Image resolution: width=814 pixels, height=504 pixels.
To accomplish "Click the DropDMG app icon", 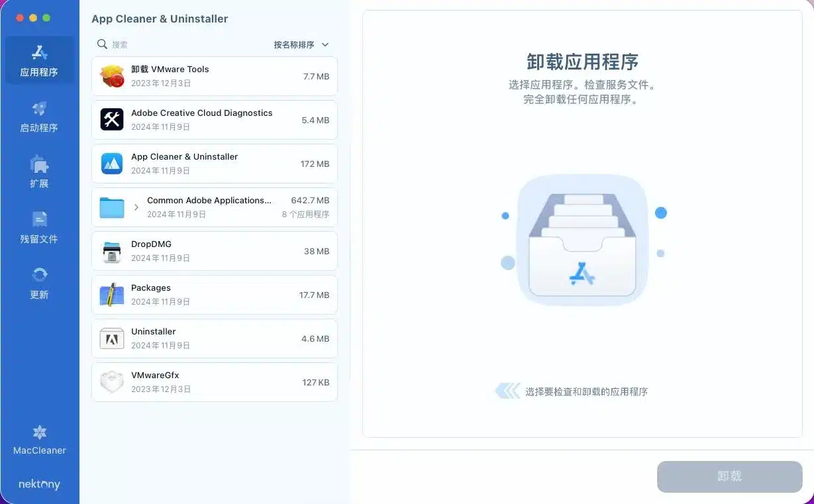I will coord(112,252).
